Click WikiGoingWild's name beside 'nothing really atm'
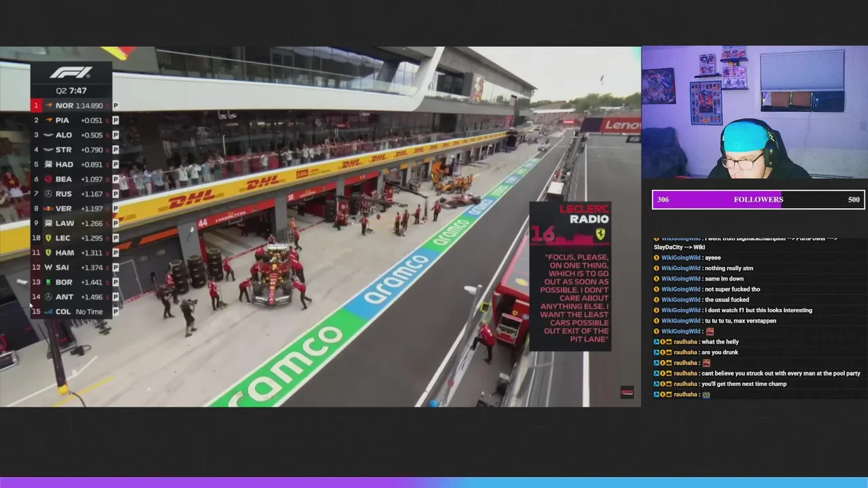 coord(680,268)
